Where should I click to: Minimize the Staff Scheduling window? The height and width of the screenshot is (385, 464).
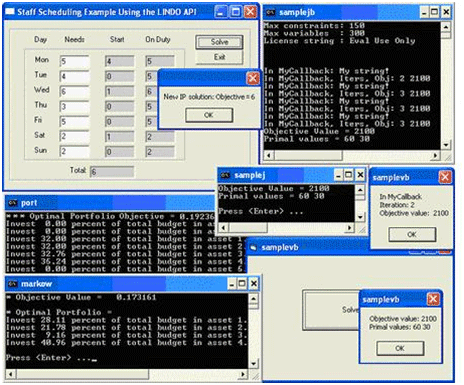point(220,12)
